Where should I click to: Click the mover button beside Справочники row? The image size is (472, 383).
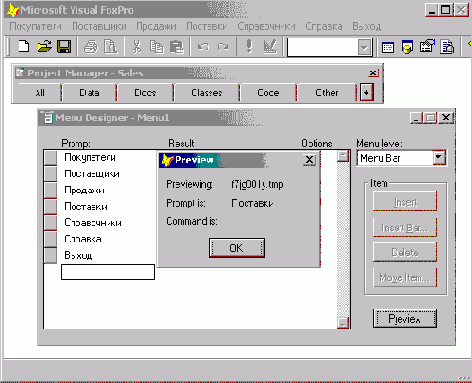click(51, 223)
